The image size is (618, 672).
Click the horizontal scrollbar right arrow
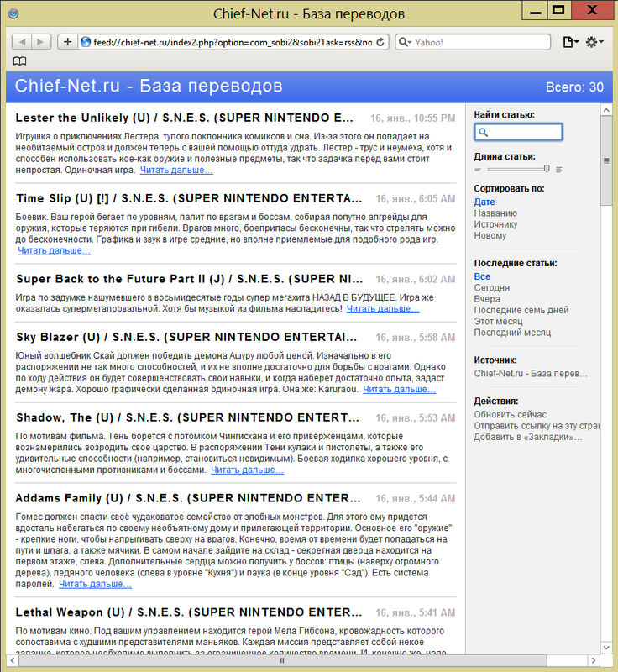tap(593, 660)
